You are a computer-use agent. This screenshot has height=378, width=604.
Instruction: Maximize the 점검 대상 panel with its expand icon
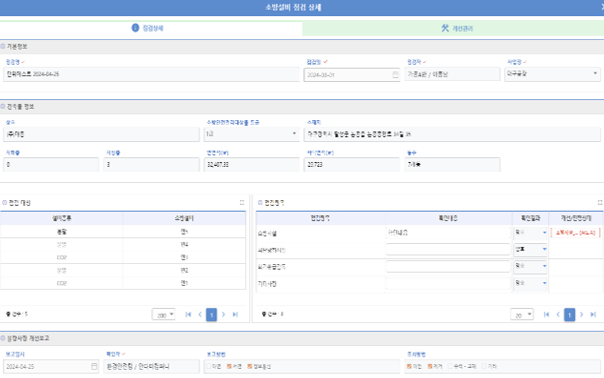(x=242, y=202)
